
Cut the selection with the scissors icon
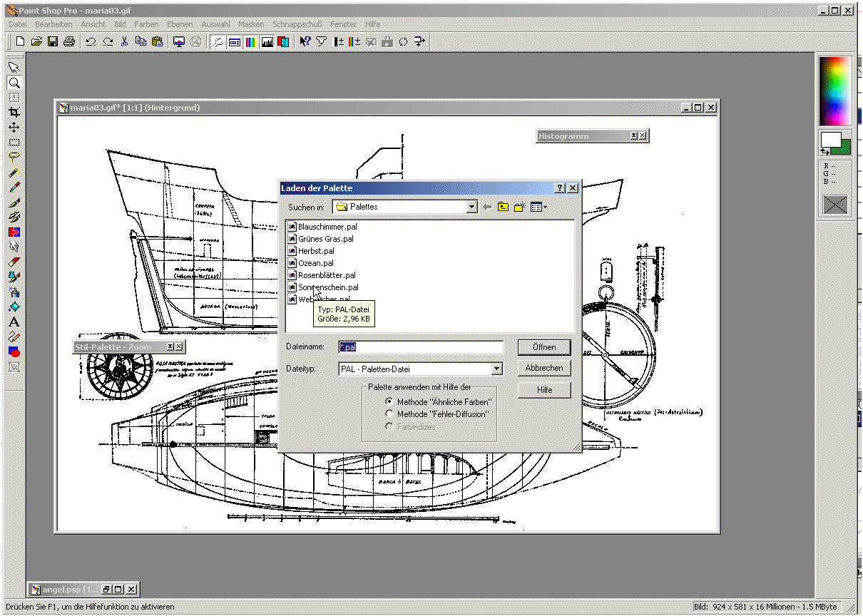click(x=124, y=41)
